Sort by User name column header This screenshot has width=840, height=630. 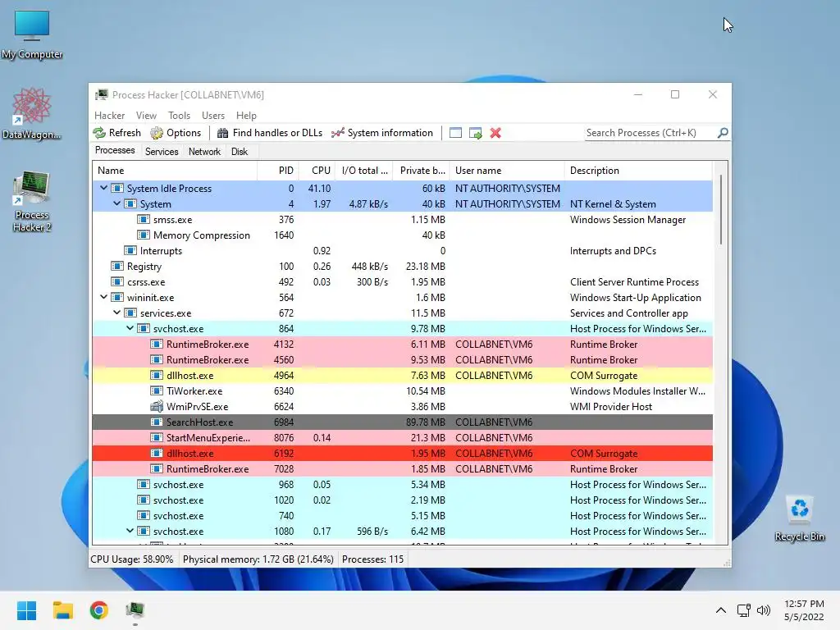click(507, 171)
